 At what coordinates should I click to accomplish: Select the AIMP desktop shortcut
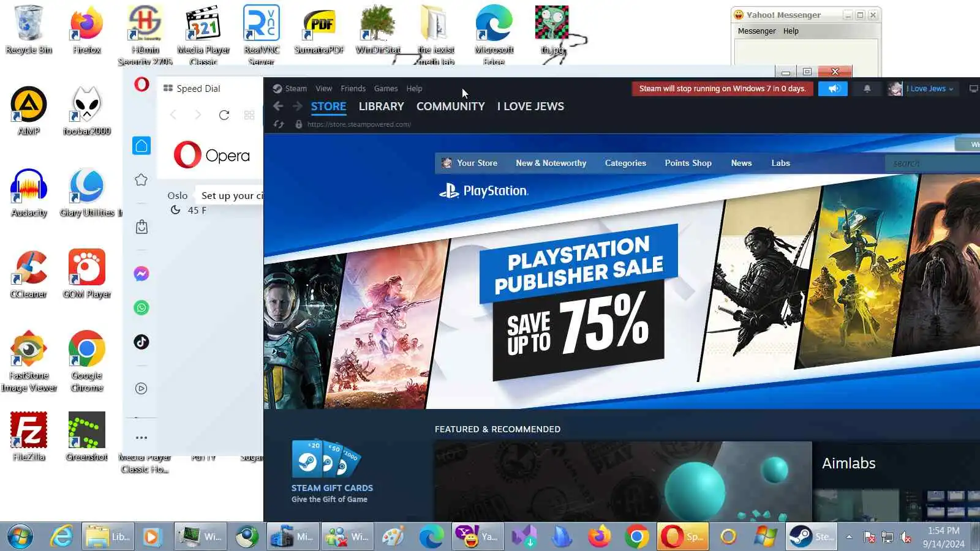[x=29, y=111]
